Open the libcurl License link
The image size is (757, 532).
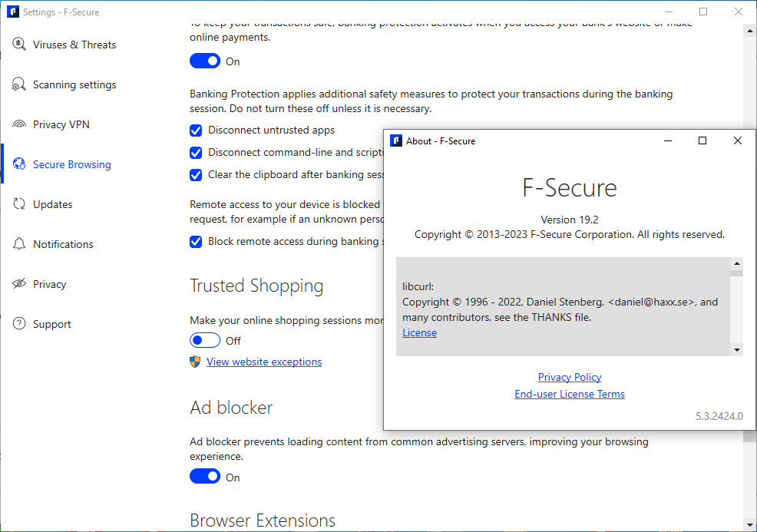pos(419,333)
